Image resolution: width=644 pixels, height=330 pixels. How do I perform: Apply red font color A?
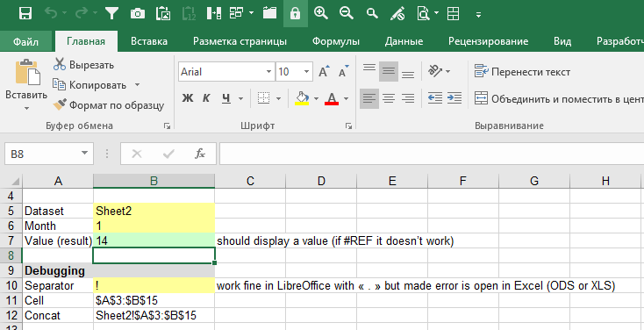(x=332, y=98)
